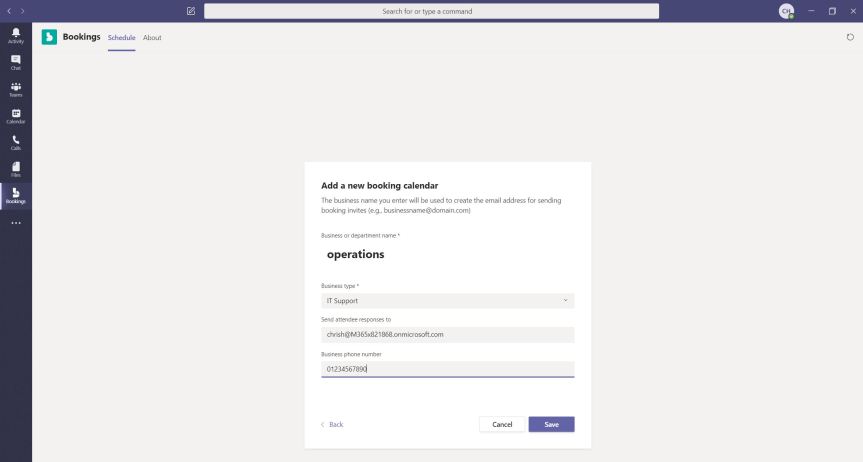The width and height of the screenshot is (863, 462).
Task: Save the new booking calendar
Action: [551, 424]
